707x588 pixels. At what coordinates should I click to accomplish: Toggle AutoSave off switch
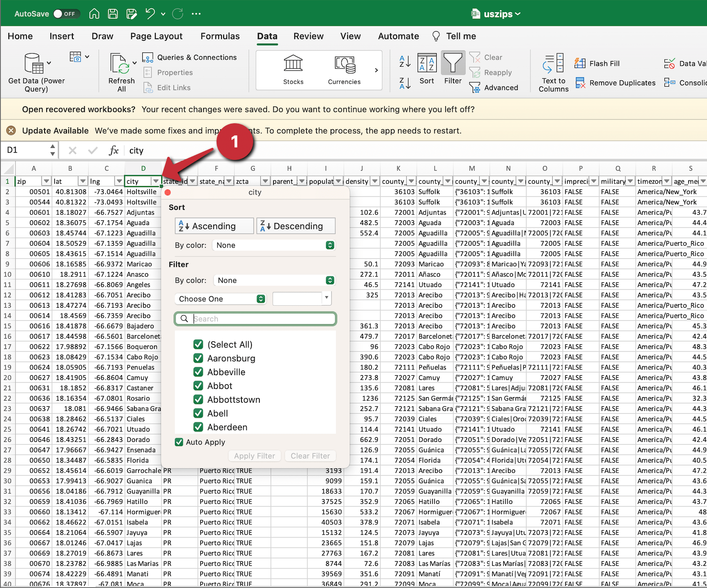click(x=67, y=13)
